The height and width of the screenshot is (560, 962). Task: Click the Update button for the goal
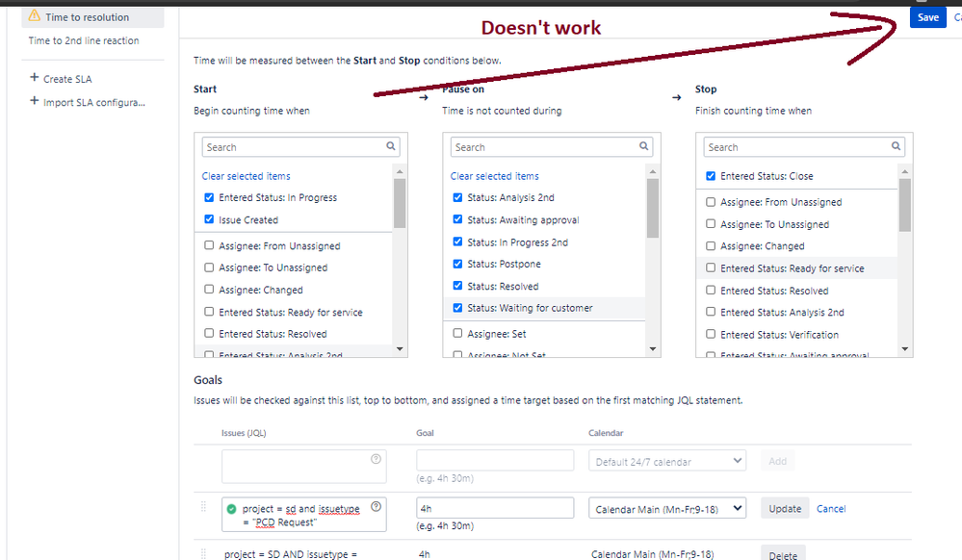[785, 508]
